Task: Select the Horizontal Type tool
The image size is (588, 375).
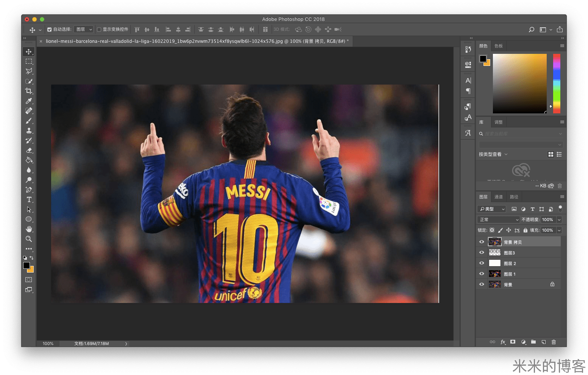Action: click(29, 200)
